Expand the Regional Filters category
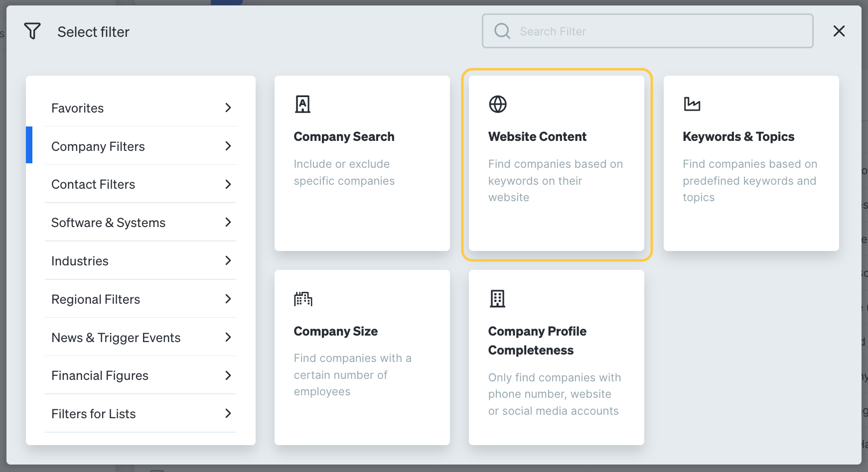 pyautogui.click(x=141, y=299)
